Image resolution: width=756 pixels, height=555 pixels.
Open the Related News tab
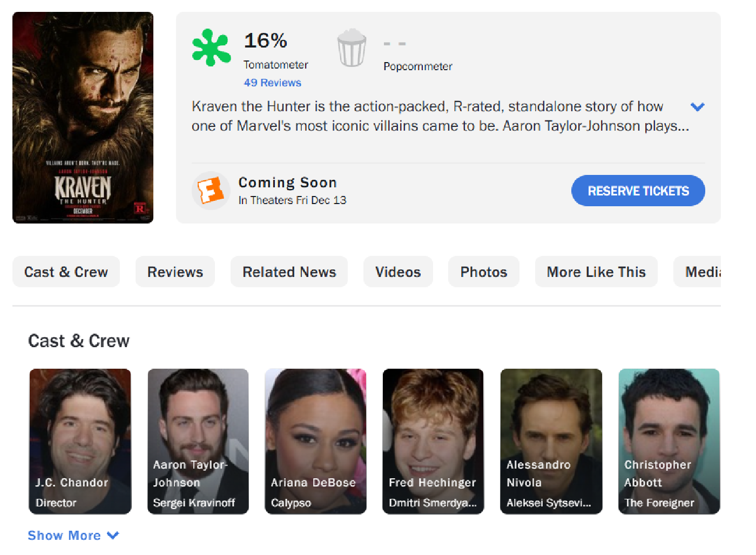click(x=289, y=272)
